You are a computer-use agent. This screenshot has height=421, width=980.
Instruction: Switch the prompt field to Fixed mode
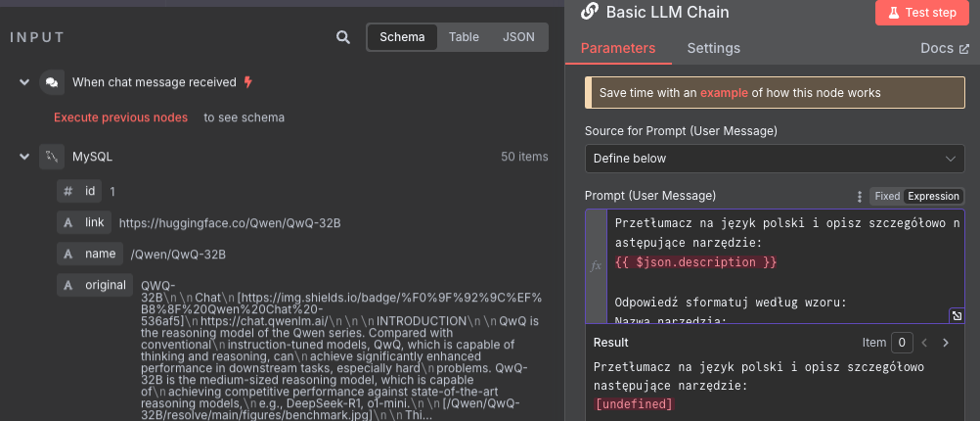tap(886, 196)
